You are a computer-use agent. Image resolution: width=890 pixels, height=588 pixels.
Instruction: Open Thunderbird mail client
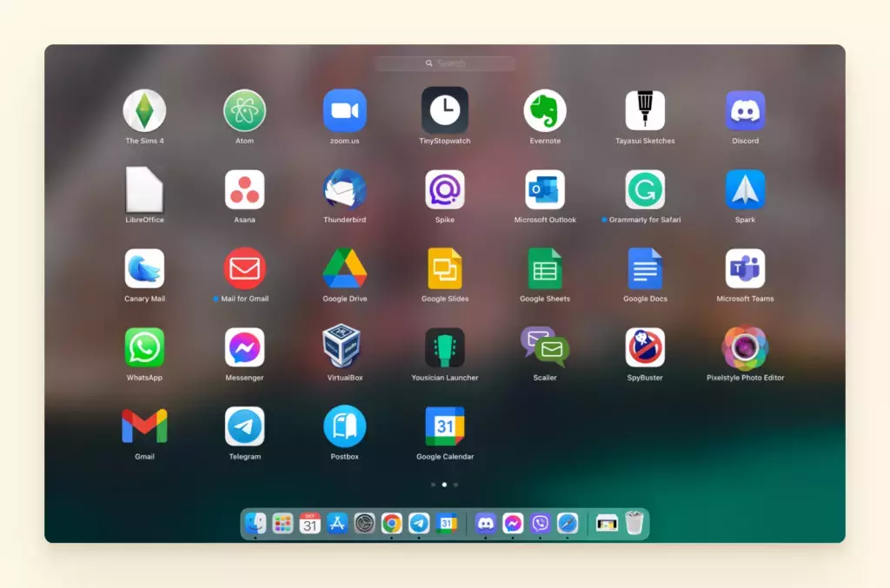(x=344, y=189)
